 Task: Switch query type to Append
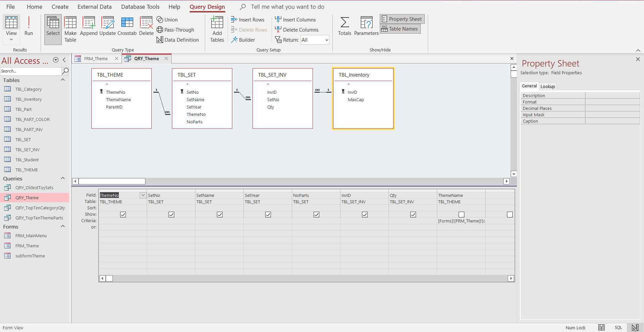[89, 27]
